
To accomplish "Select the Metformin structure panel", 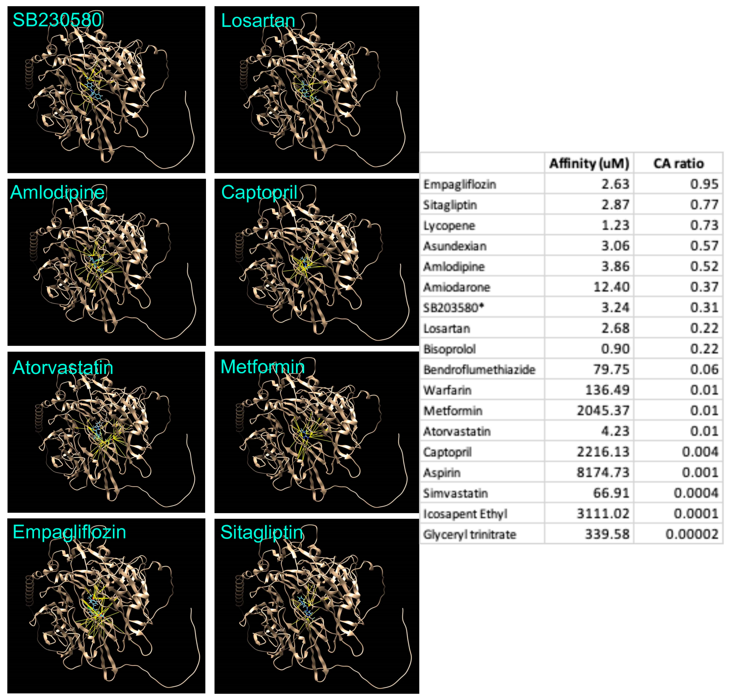I will (317, 432).
